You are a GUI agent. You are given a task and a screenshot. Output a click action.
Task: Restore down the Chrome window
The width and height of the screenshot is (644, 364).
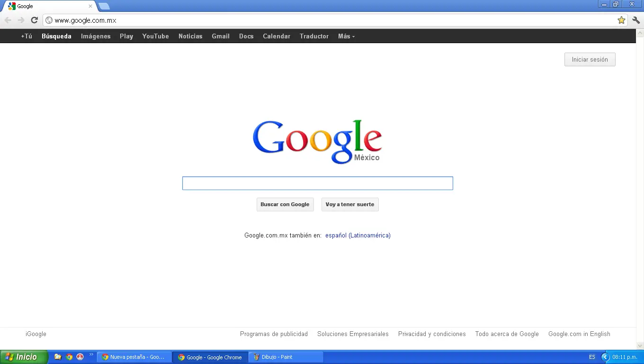pos(616,4)
